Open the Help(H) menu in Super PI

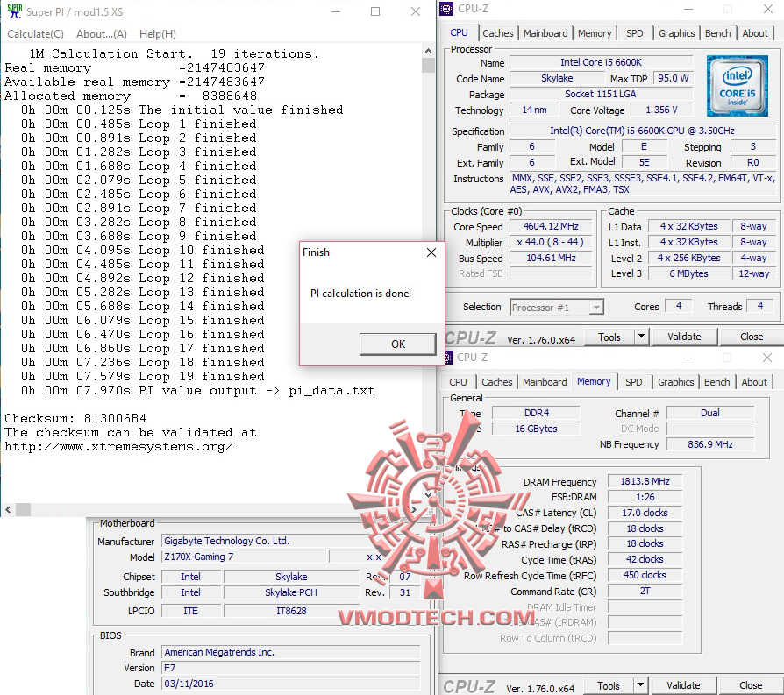point(158,34)
